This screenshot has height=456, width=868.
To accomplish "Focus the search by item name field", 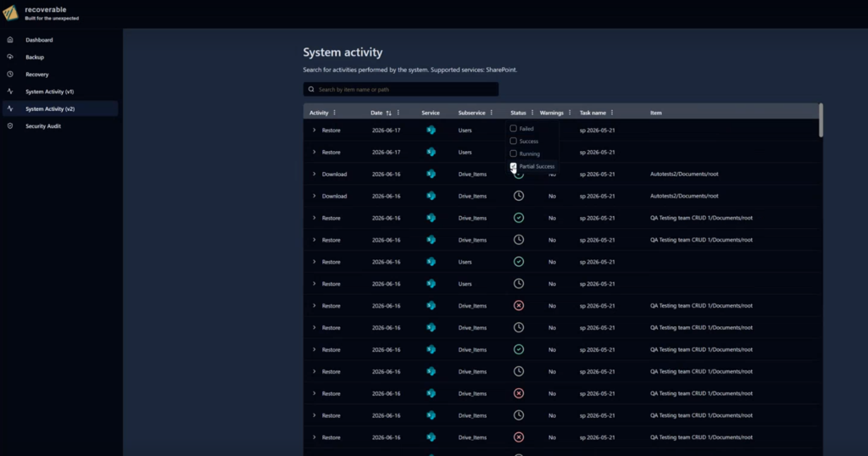I will 401,89.
